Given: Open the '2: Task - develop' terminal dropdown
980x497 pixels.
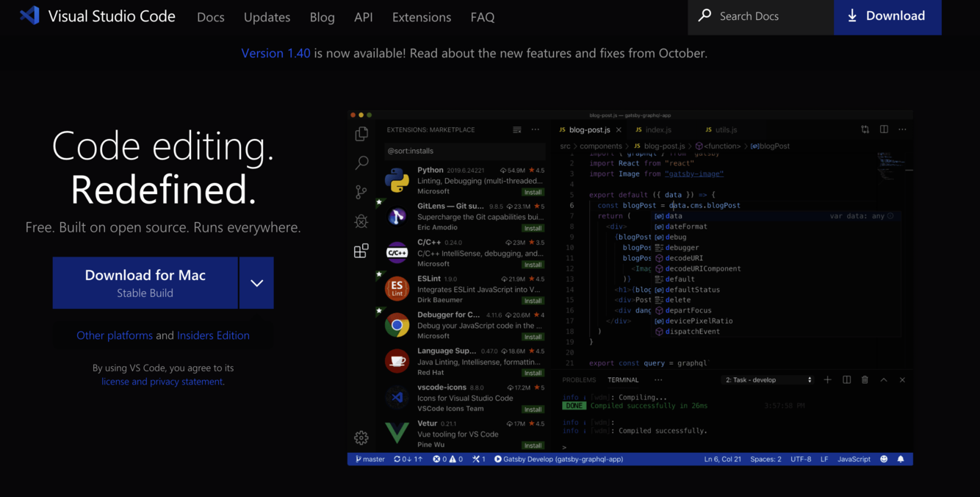Looking at the screenshot, I should 768,380.
